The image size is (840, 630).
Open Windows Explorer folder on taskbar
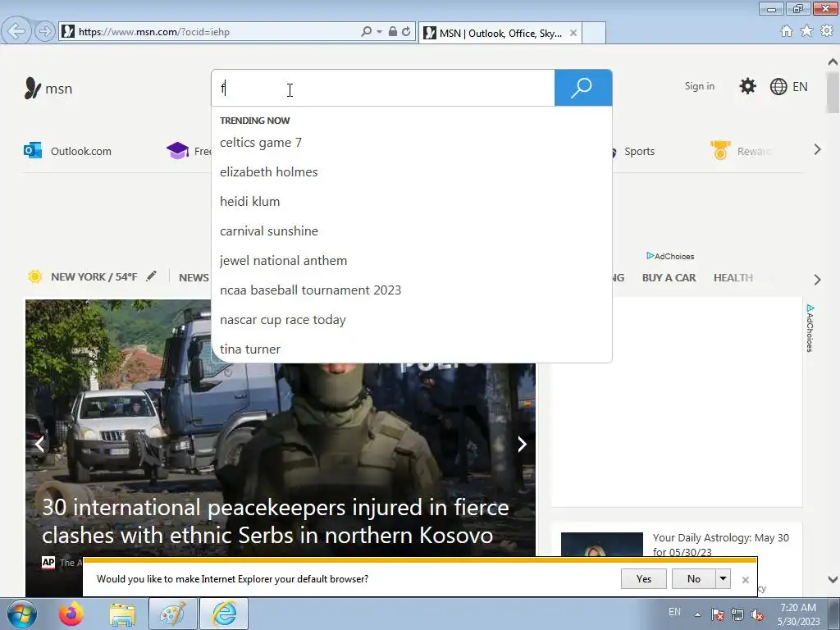(122, 614)
